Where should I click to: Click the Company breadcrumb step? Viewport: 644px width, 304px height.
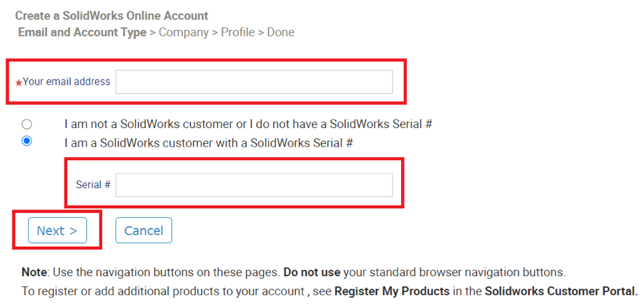click(185, 32)
